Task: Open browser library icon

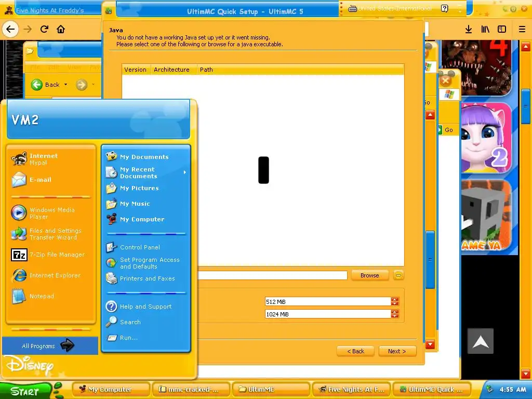Action: pos(485,29)
